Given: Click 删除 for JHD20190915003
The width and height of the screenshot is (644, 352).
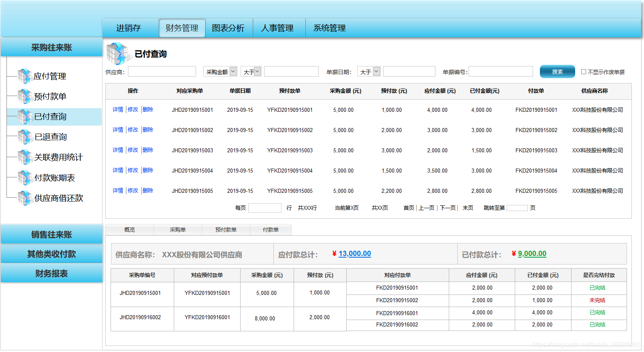Looking at the screenshot, I should click(148, 150).
